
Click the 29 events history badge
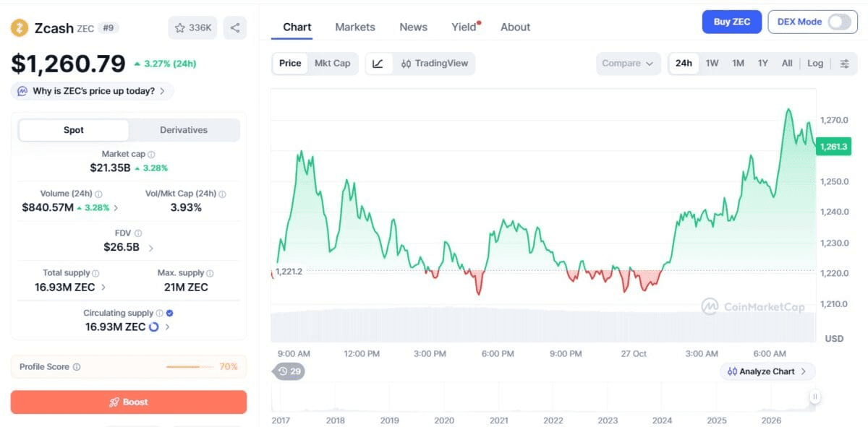tap(289, 371)
